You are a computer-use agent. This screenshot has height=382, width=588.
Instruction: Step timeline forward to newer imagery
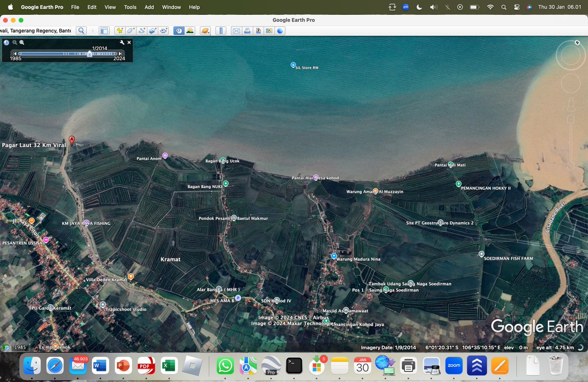point(121,53)
